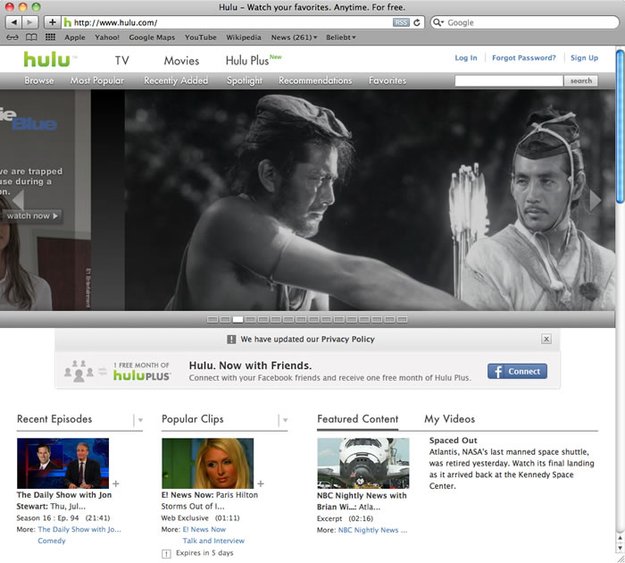Open the YouTube bookmark
This screenshot has height=563, width=625.
200,37
